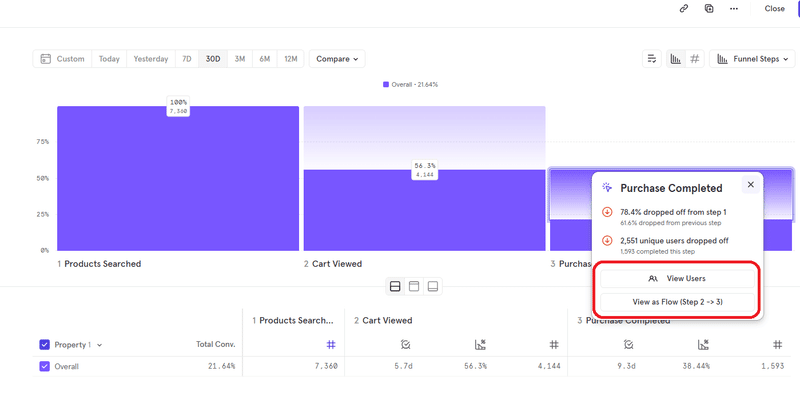Viewport: 800px width, 401px height.
Task: Click the sort and filter lines icon
Action: [652, 59]
